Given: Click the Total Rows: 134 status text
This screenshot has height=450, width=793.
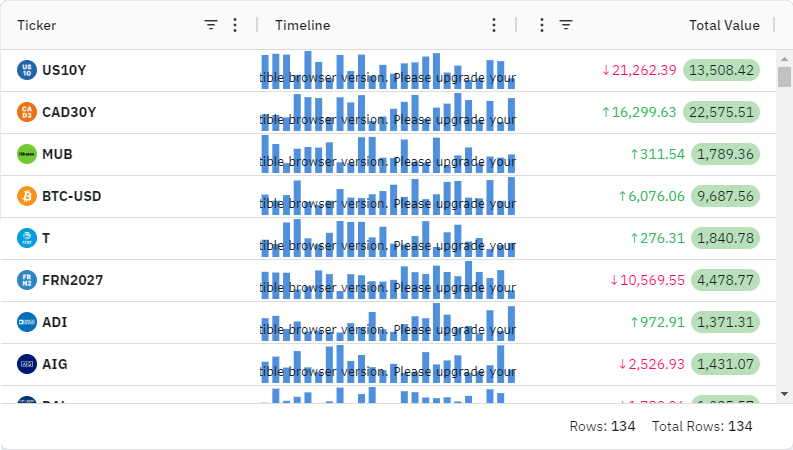Looking at the screenshot, I should pyautogui.click(x=702, y=426).
